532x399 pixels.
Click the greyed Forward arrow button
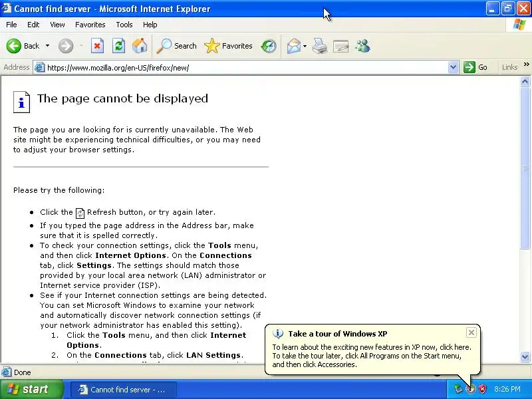pyautogui.click(x=66, y=46)
